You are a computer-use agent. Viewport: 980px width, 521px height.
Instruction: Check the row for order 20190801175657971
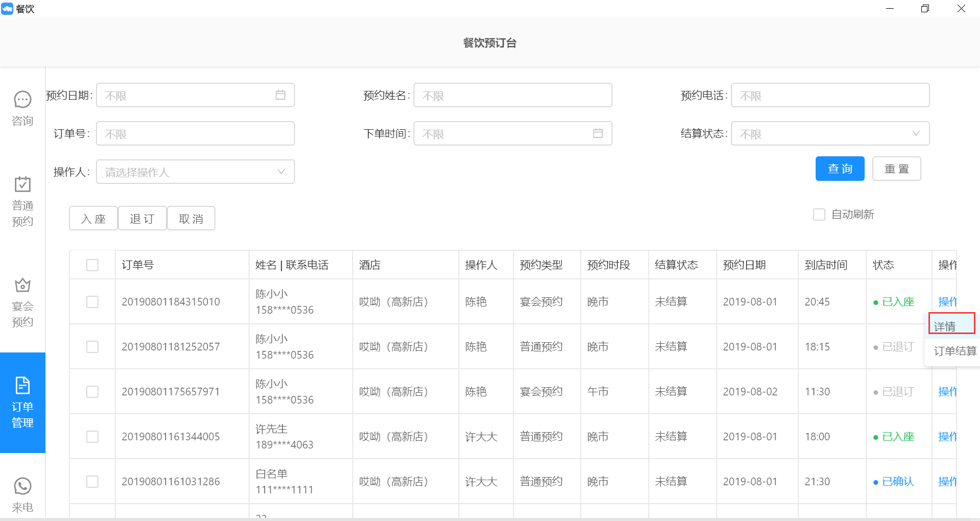[92, 392]
